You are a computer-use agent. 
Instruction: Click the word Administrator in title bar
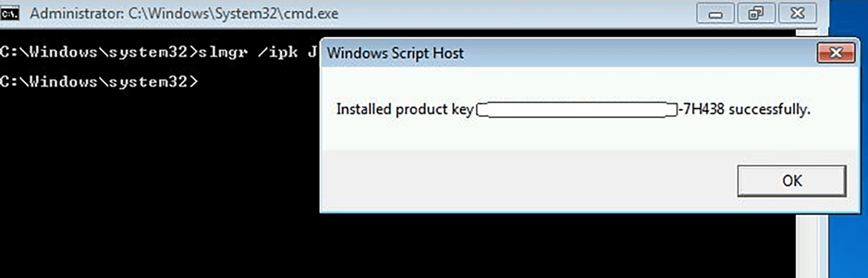click(73, 13)
